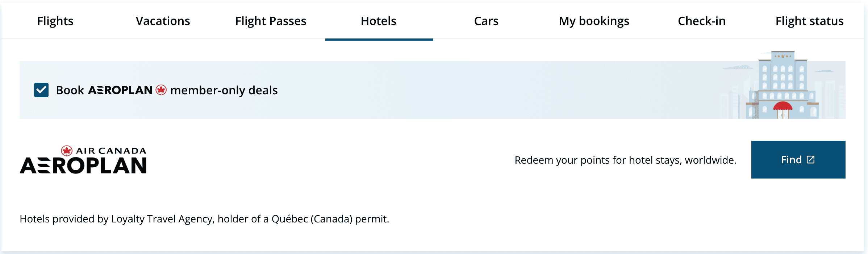
Task: Open the My bookings tab
Action: (594, 21)
